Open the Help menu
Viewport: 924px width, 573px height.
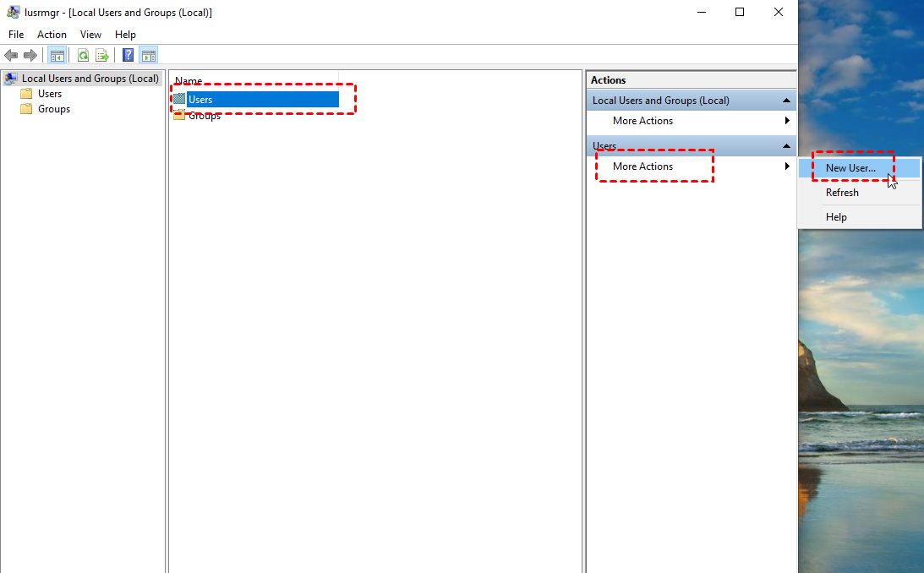[x=125, y=34]
